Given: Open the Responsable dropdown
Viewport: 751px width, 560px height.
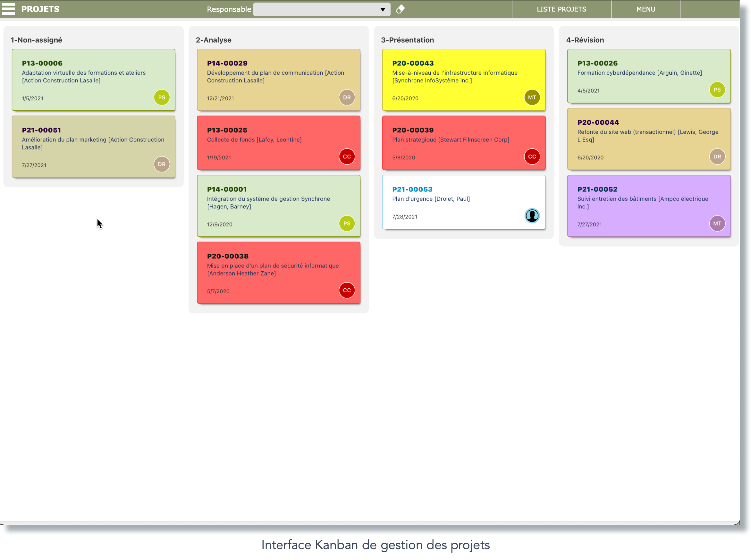Looking at the screenshot, I should coord(322,9).
